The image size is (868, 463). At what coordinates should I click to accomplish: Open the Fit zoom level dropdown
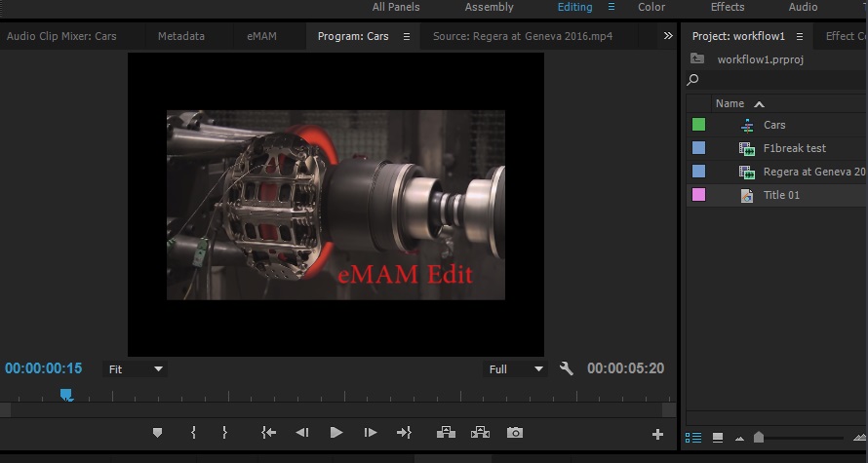tap(135, 369)
